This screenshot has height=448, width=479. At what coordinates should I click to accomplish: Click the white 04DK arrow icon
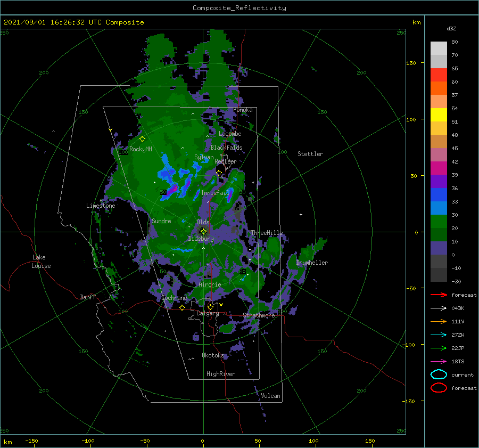[439, 308]
